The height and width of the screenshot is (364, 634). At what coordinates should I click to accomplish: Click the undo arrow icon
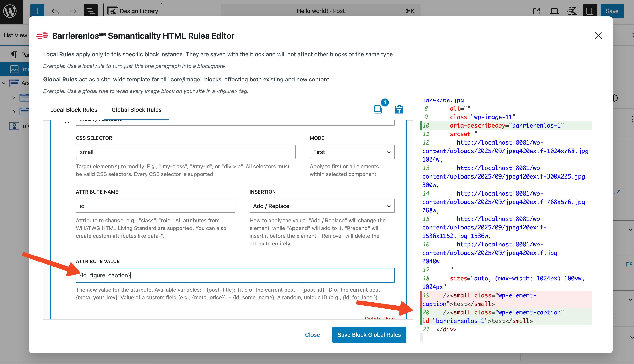coord(55,11)
